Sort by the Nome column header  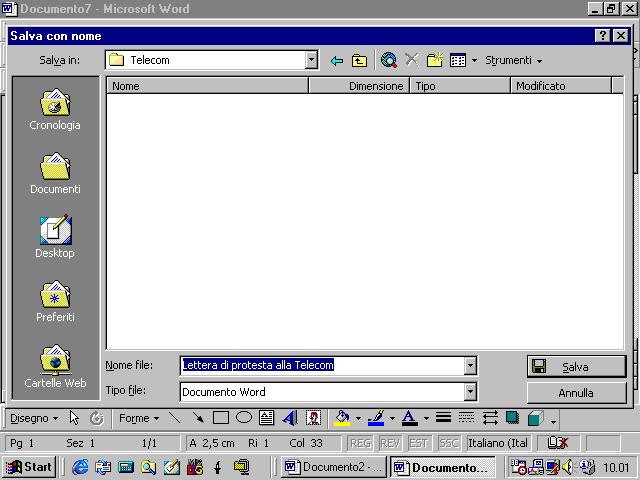207,86
